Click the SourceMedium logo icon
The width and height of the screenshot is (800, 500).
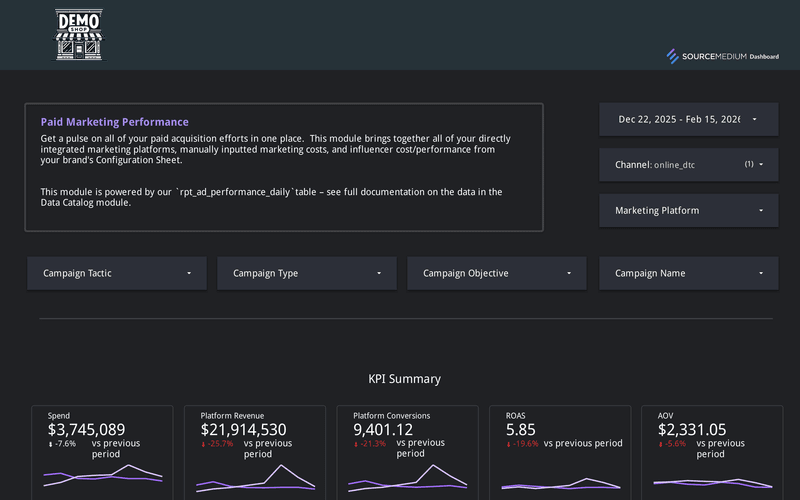click(673, 56)
